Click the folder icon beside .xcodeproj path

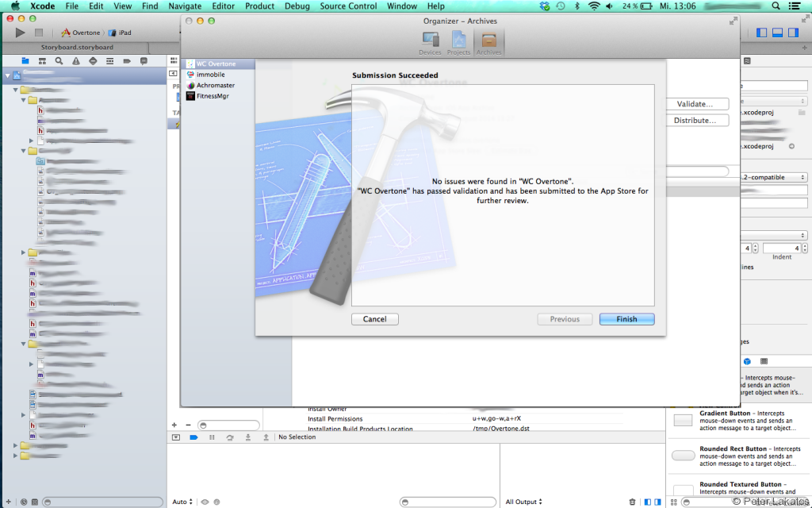click(802, 113)
